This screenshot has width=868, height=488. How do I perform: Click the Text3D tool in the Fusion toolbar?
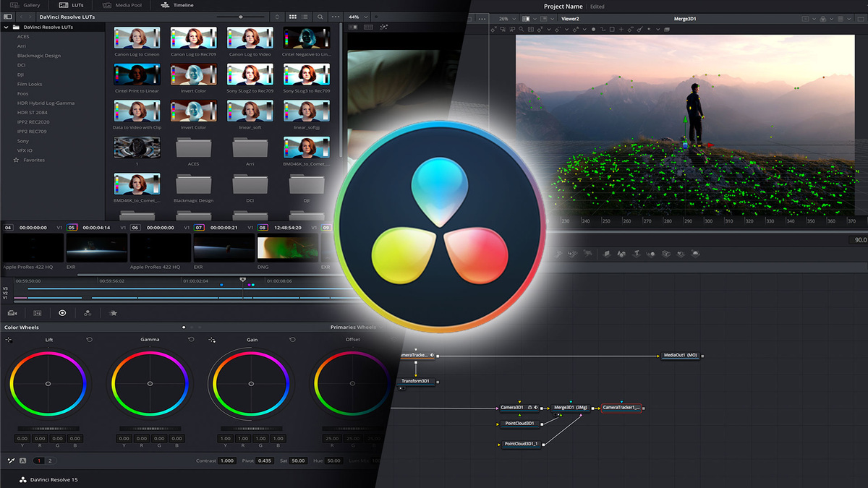coord(637,254)
